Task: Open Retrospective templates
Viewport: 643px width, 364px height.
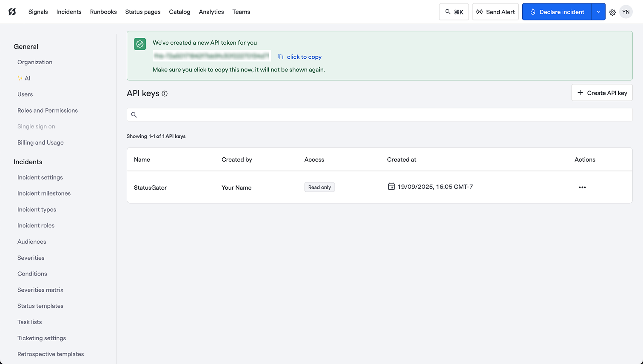Action: [51, 354]
